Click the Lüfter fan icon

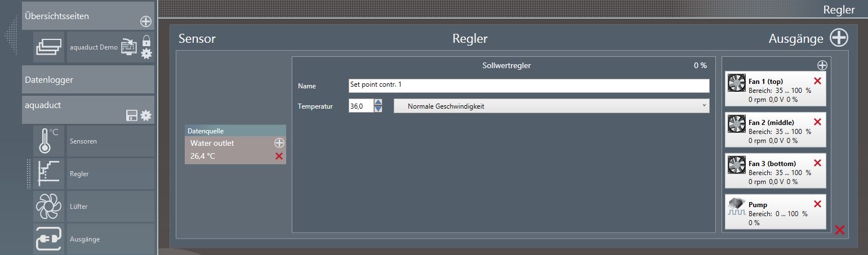coord(50,206)
